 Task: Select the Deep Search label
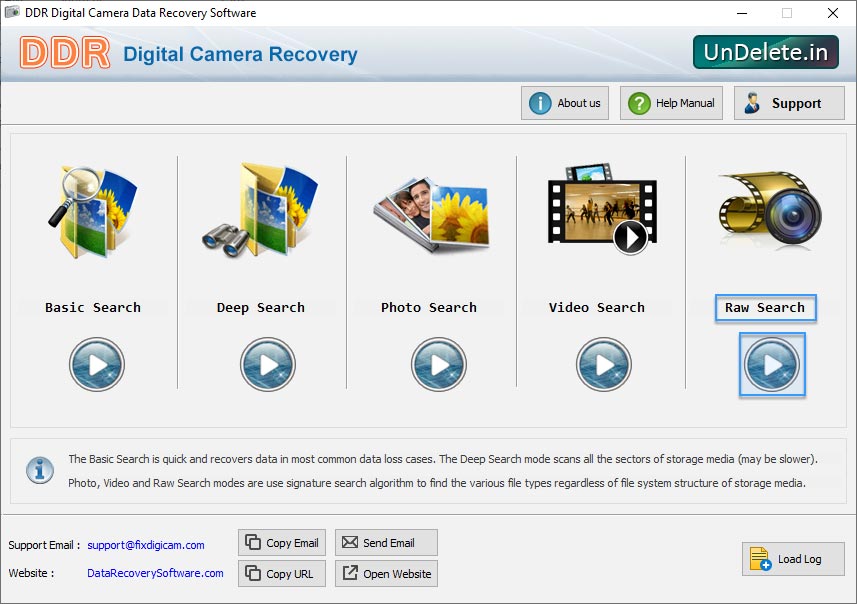point(261,307)
